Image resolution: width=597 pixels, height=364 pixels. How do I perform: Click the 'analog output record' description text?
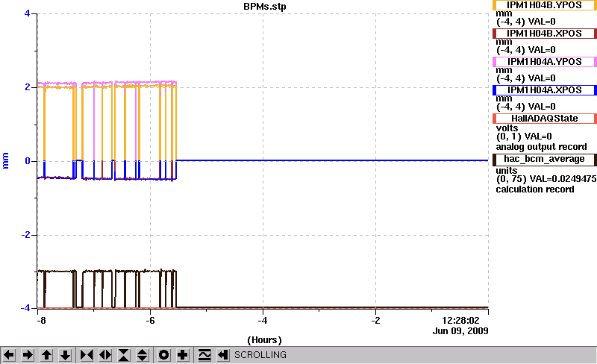(x=541, y=147)
